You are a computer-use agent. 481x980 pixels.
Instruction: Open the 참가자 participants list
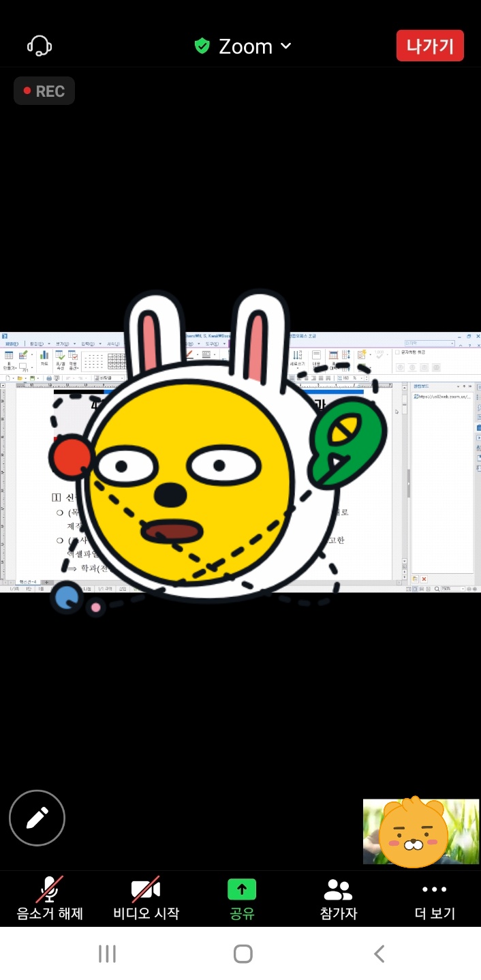pos(338,898)
